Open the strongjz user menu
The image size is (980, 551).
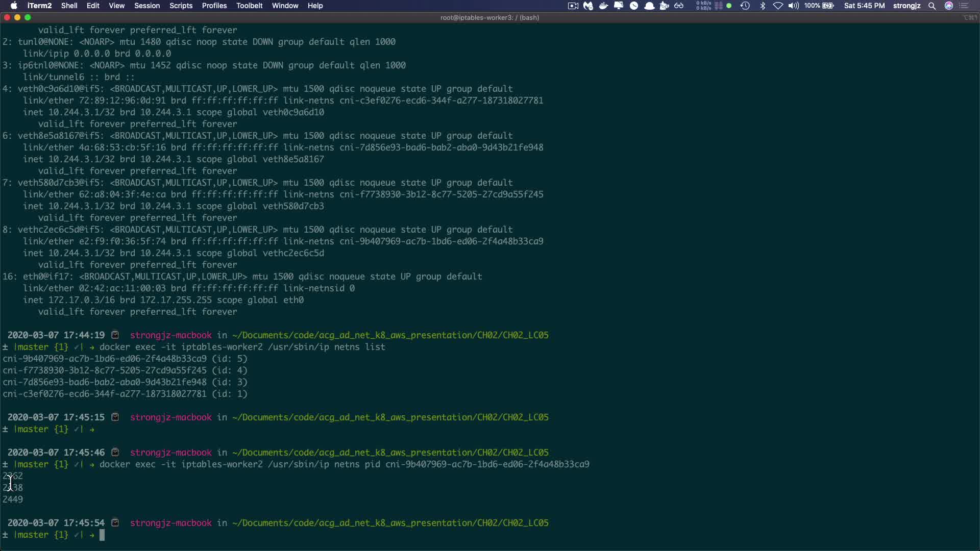click(906, 6)
